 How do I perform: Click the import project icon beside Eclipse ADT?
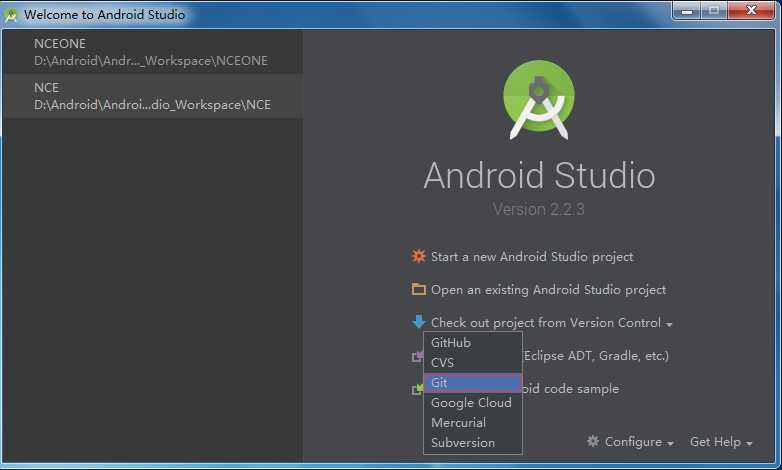[x=417, y=356]
